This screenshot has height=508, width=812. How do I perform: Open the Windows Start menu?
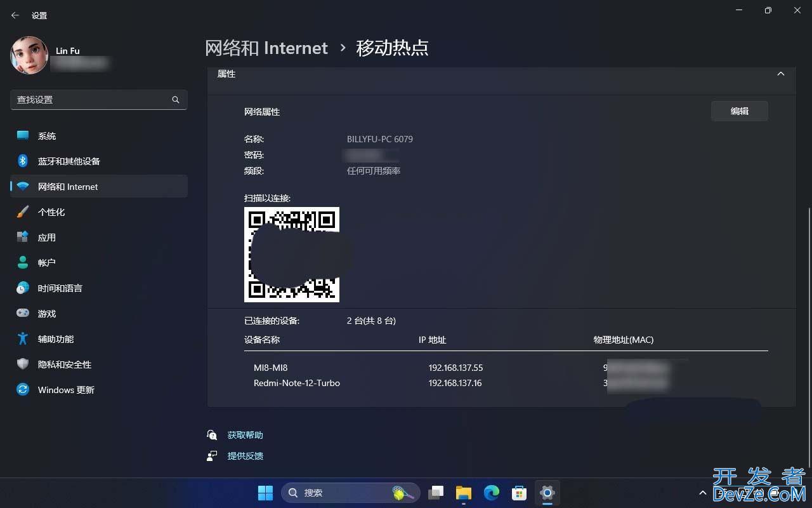[265, 493]
